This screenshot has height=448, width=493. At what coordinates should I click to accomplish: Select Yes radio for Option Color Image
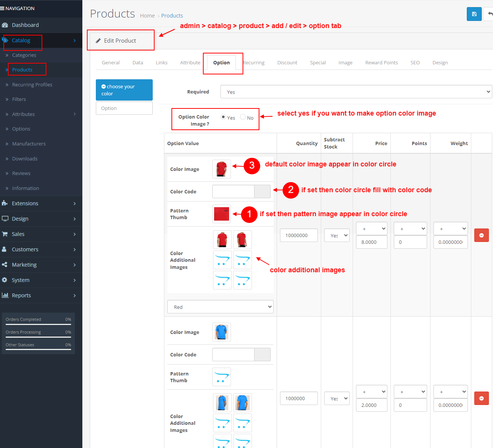(223, 117)
